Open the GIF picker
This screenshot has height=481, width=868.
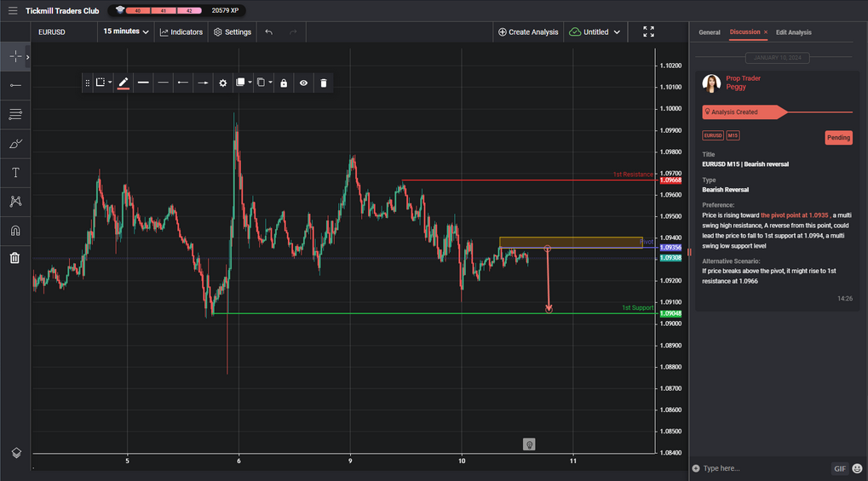tap(839, 469)
